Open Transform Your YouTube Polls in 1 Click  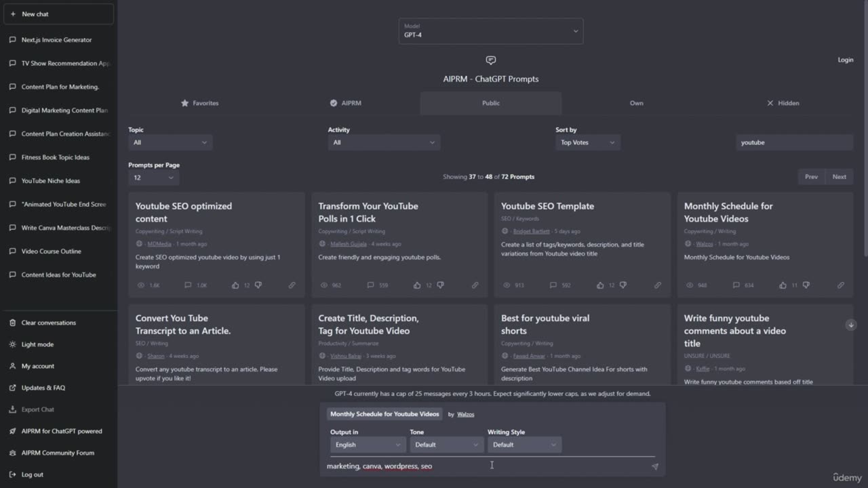(368, 212)
